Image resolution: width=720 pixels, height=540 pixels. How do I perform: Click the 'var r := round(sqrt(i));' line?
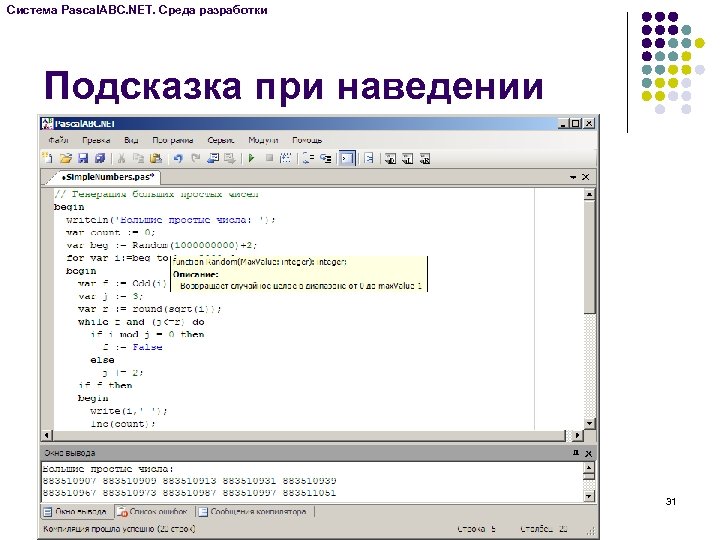(150, 309)
